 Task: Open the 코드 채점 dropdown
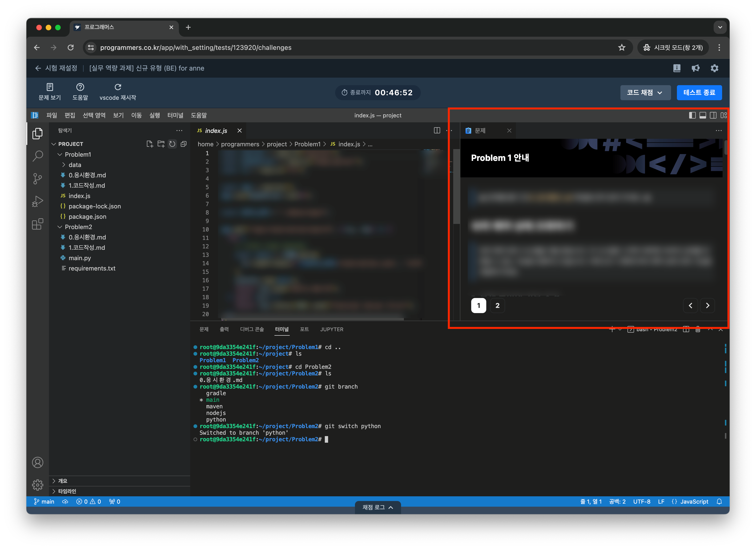click(x=645, y=93)
